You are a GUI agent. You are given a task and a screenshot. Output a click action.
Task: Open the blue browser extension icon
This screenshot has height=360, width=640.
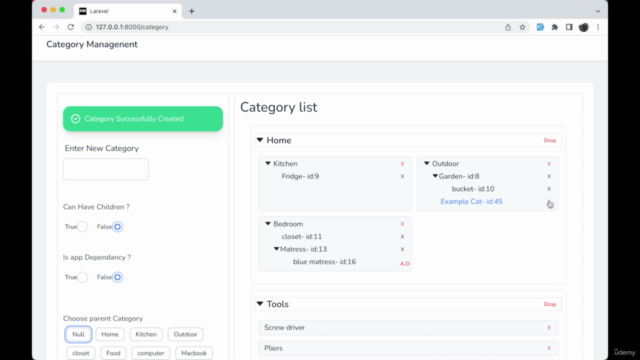540,27
